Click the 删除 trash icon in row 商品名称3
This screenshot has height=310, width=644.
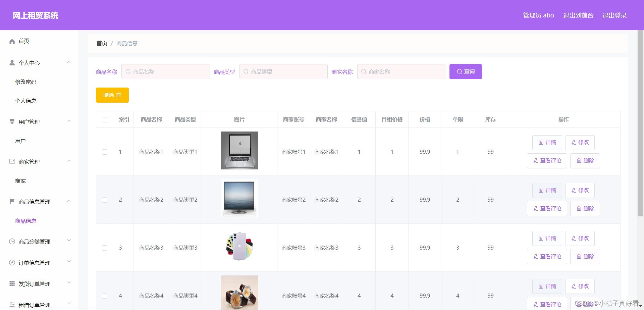[579, 257]
